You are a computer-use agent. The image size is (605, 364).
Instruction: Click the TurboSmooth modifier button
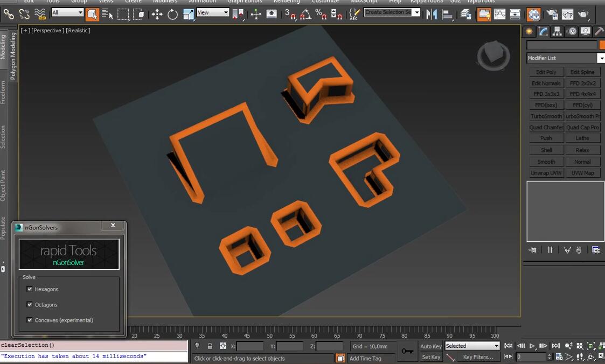coord(546,116)
